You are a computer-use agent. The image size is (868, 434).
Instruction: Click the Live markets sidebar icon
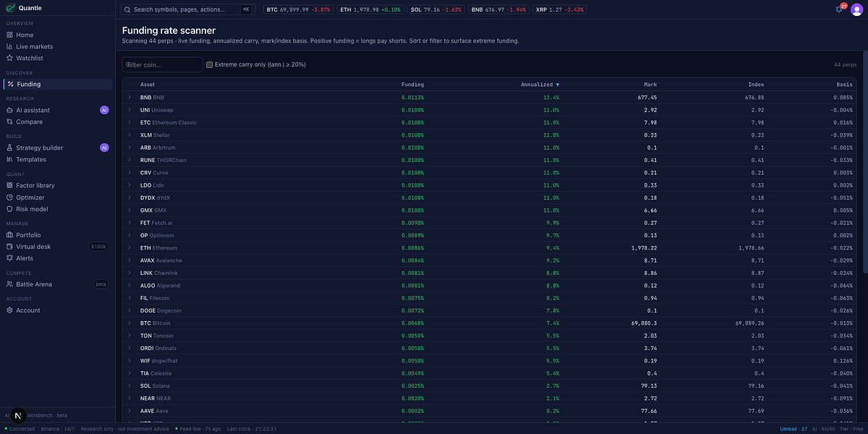pyautogui.click(x=9, y=46)
